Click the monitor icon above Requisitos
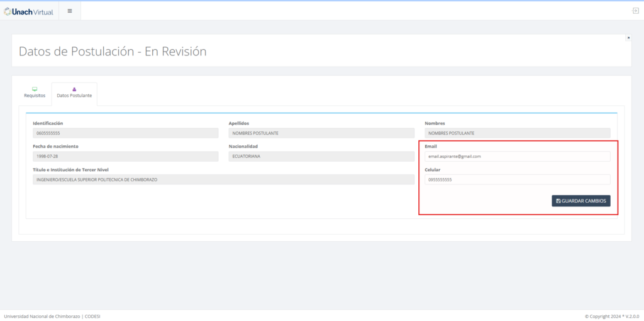 pyautogui.click(x=35, y=89)
